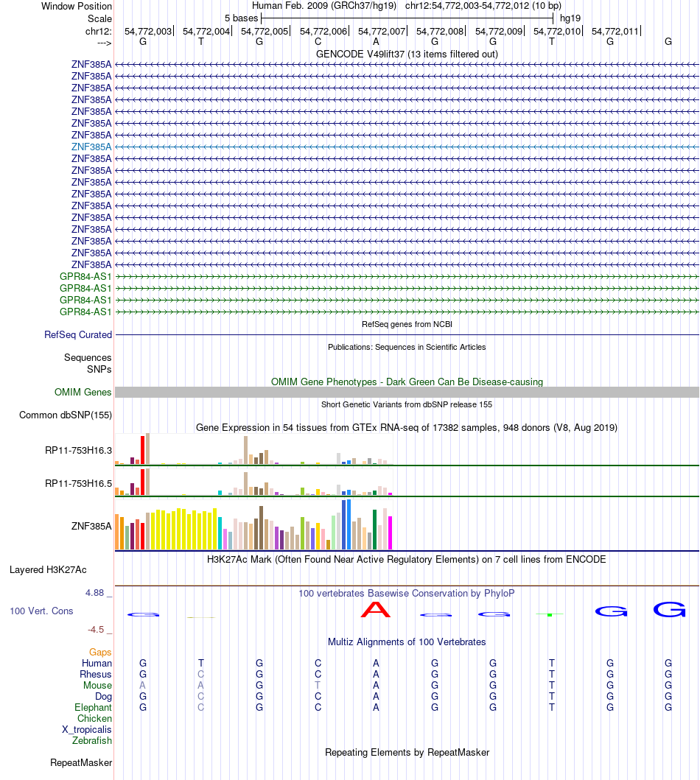Open '100 vertebrates Basewise Conservation by PhyloP' title
The width and height of the screenshot is (700, 780).
pos(407,593)
